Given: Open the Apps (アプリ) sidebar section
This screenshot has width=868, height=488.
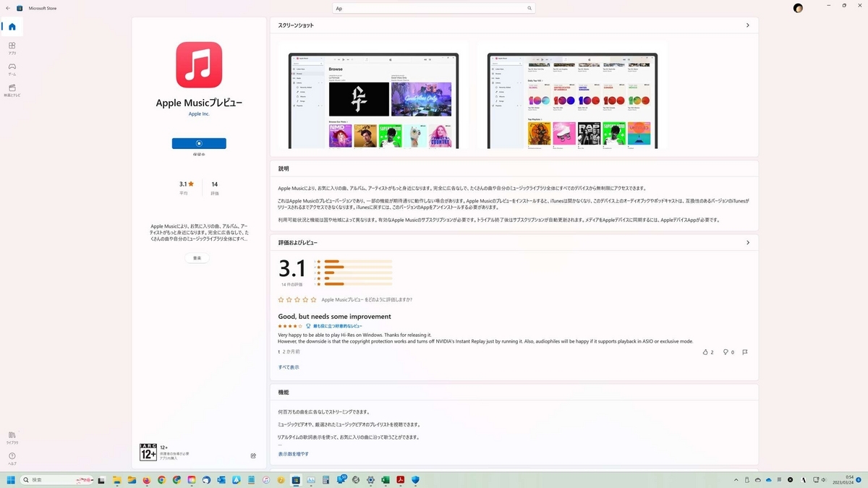Looking at the screenshot, I should click(x=12, y=48).
